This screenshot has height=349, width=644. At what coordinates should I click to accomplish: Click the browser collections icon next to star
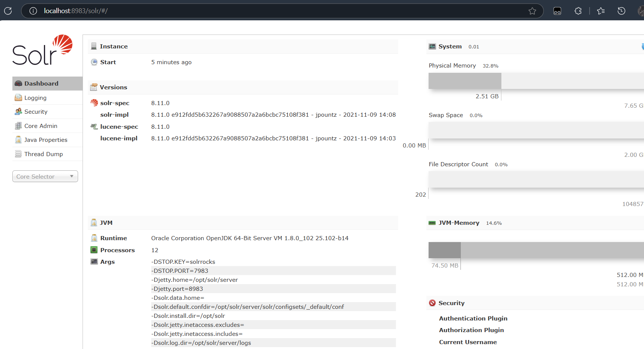pos(557,11)
